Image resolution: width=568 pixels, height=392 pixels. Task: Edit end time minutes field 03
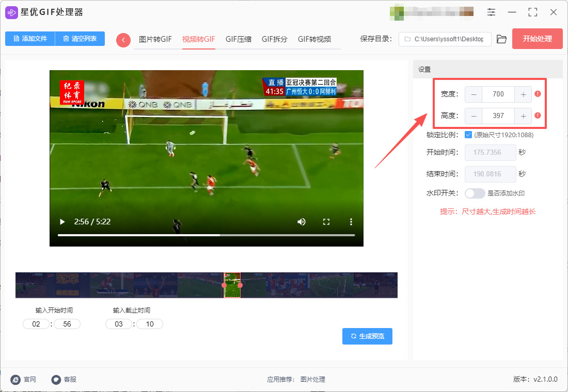pos(118,324)
